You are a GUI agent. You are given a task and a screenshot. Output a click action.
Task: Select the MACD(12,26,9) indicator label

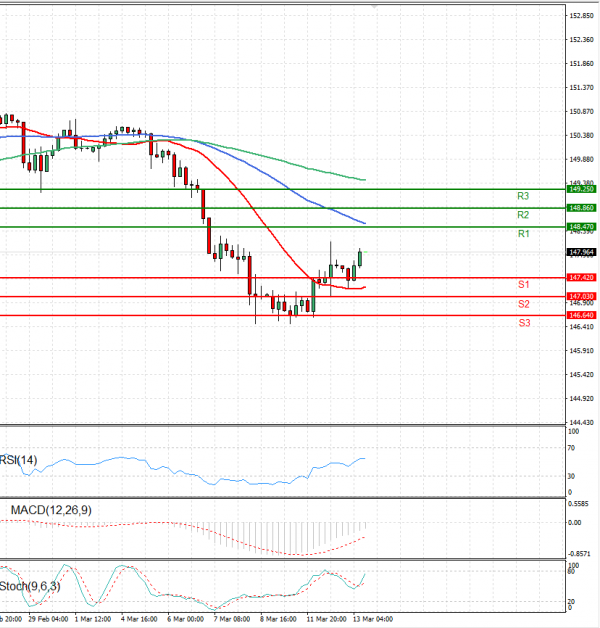coord(51,510)
